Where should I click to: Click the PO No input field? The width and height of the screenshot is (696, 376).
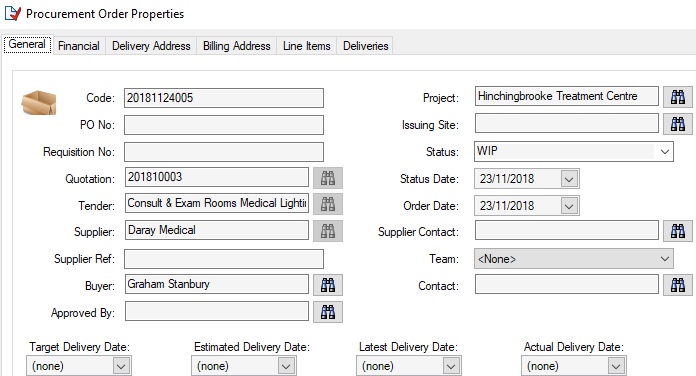[224, 125]
